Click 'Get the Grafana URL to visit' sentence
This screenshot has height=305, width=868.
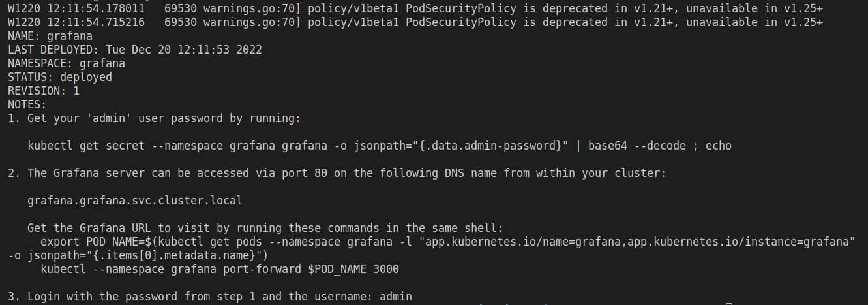coord(265,228)
